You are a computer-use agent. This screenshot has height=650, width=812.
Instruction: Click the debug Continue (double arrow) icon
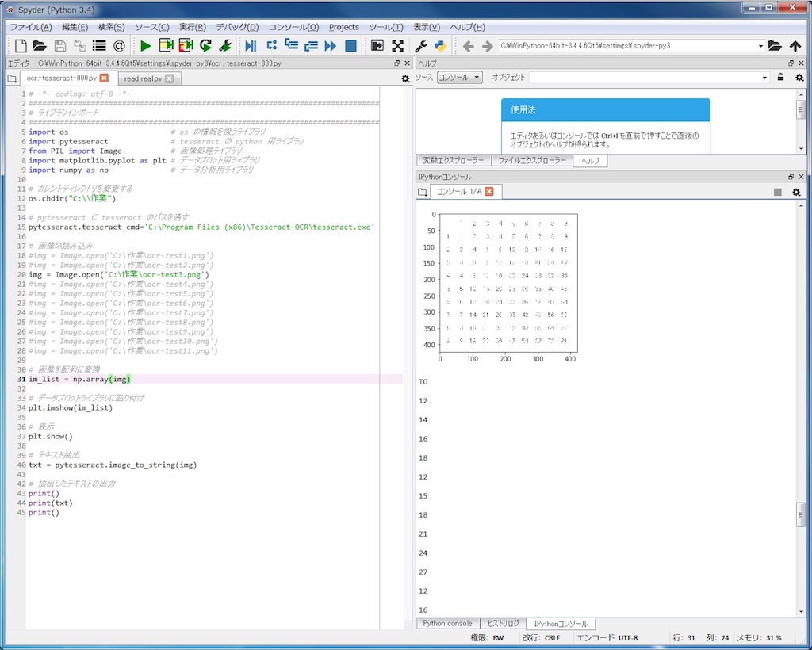[x=331, y=46]
